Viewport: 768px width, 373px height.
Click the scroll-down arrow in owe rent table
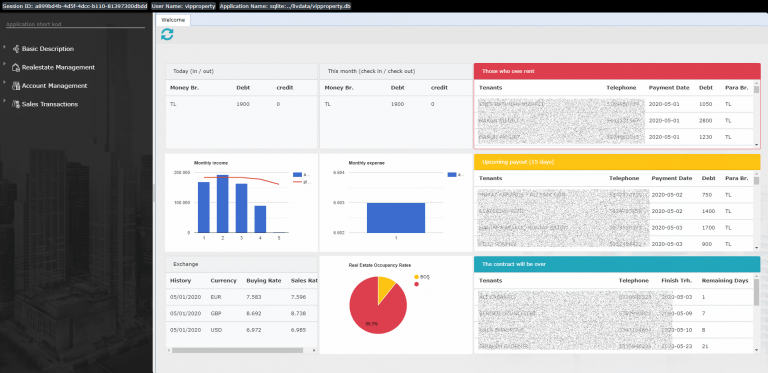coord(756,145)
